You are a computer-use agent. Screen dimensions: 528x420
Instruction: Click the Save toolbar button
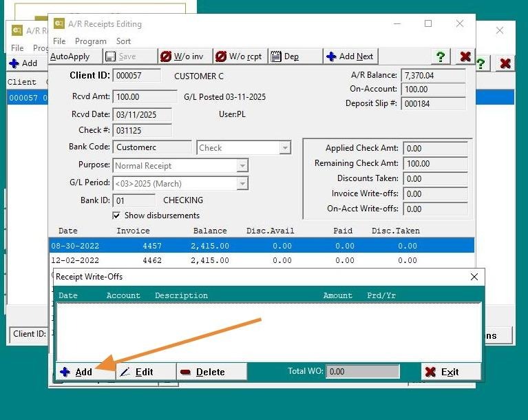point(130,56)
